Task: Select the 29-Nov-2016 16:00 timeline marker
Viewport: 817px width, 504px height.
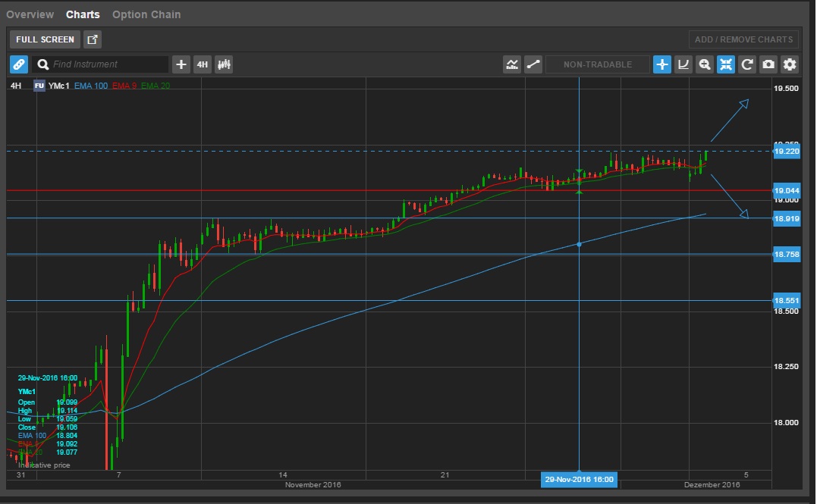Action: click(580, 479)
